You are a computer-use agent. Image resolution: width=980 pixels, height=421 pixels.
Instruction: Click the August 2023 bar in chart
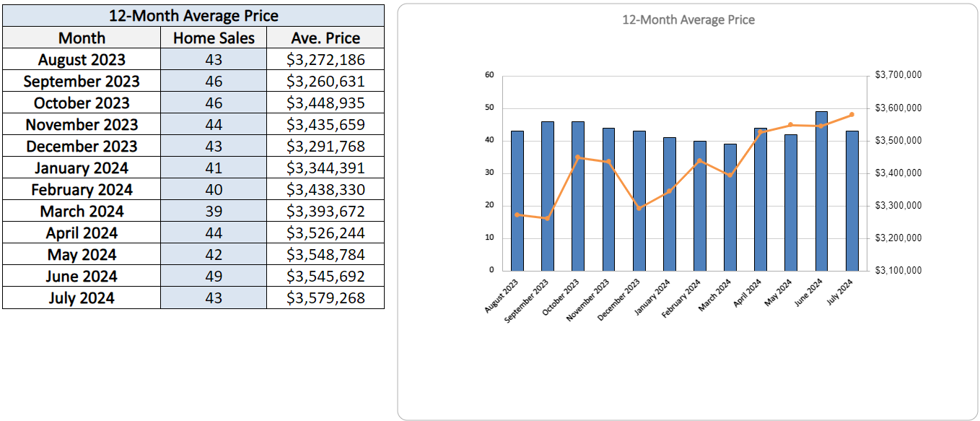(x=517, y=200)
